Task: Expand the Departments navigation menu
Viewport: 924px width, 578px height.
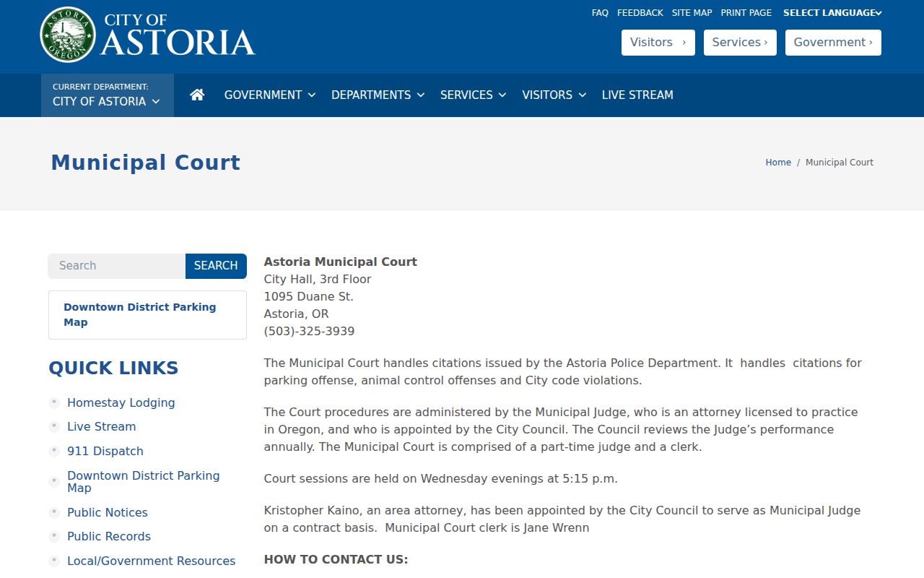Action: click(378, 95)
